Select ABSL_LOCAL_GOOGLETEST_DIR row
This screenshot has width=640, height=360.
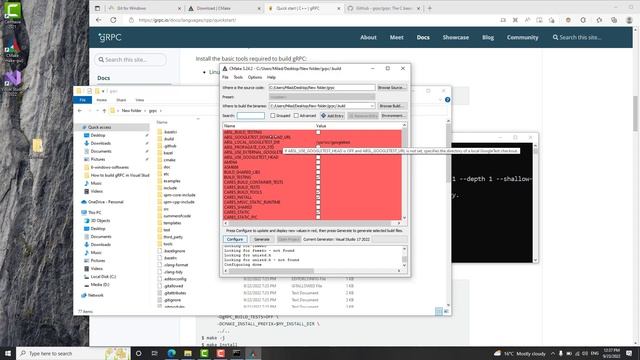[x=312, y=142]
